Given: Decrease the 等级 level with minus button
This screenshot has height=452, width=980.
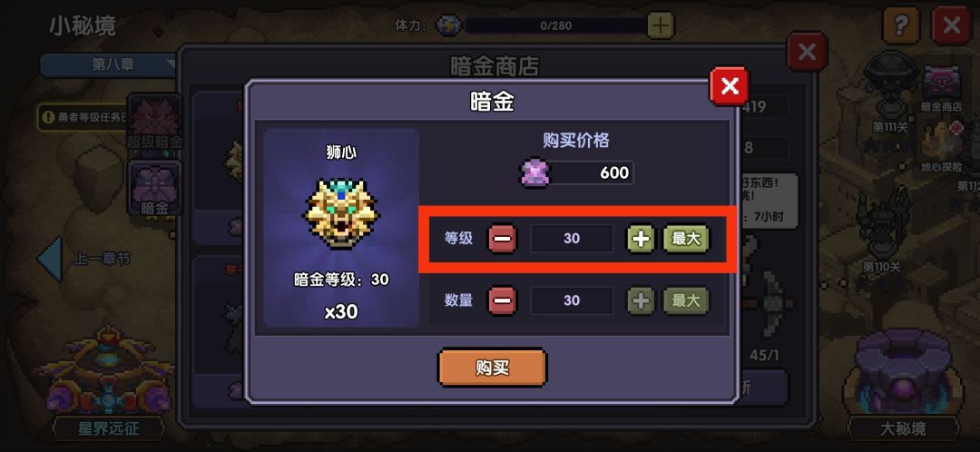Looking at the screenshot, I should tap(502, 238).
